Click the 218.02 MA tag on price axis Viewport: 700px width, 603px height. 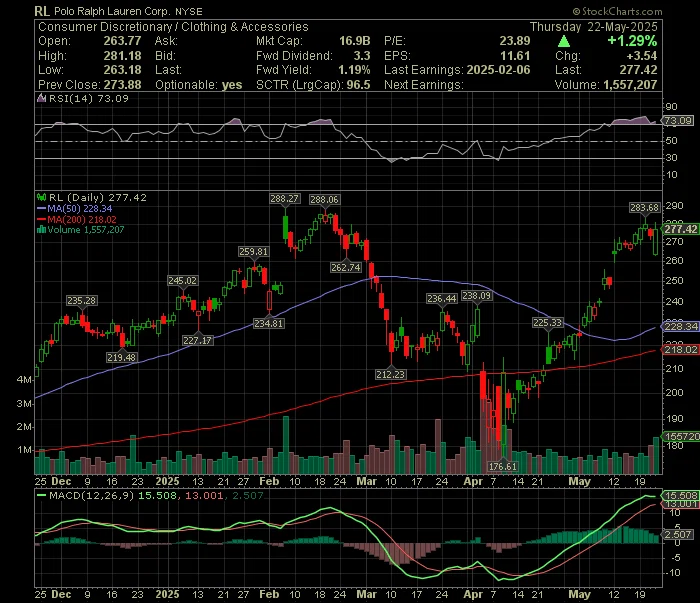(680, 349)
